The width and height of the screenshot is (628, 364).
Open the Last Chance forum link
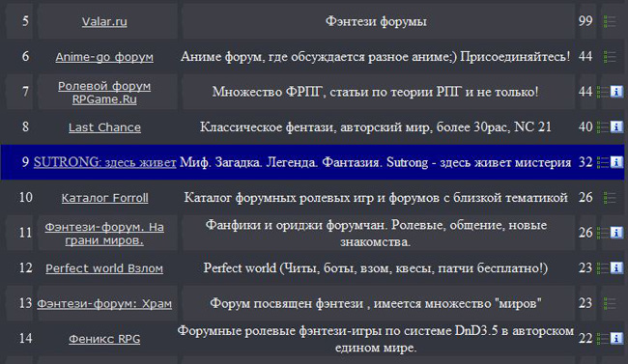tap(104, 127)
